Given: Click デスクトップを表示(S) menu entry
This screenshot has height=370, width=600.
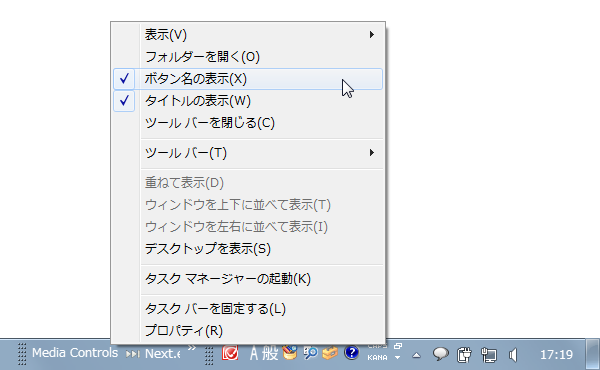Looking at the screenshot, I should 248,249.
